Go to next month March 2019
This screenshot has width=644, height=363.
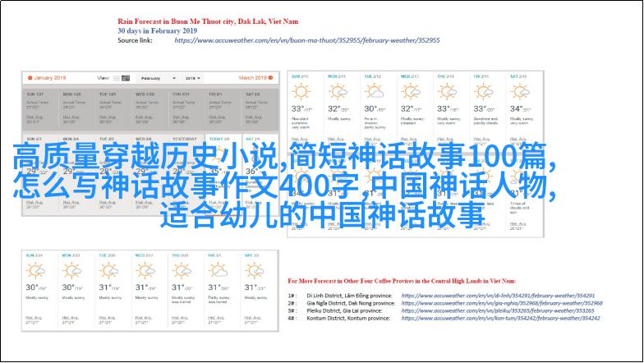(x=256, y=77)
